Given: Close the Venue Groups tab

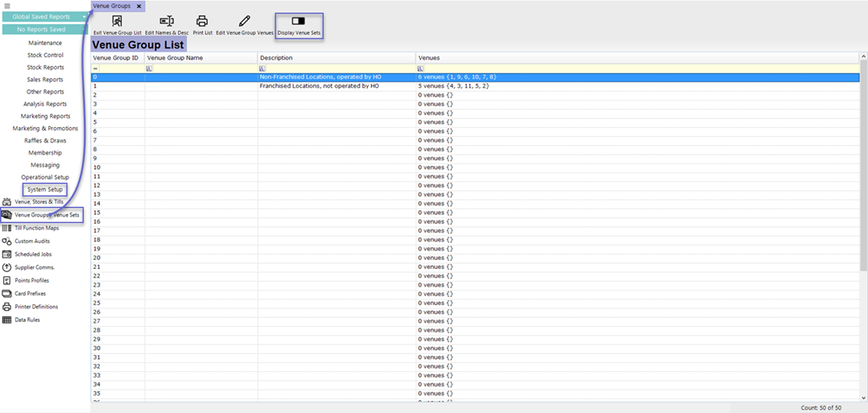Looking at the screenshot, I should [x=138, y=6].
